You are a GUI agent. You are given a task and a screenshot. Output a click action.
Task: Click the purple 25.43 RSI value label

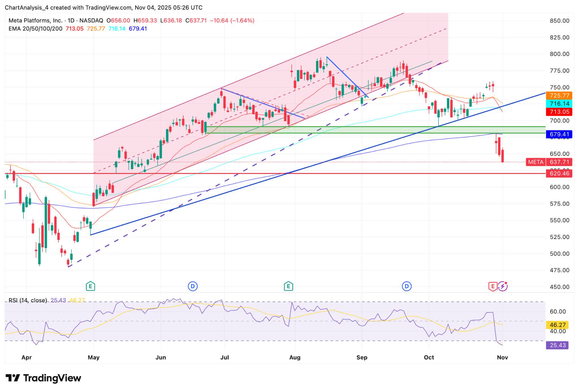point(557,345)
